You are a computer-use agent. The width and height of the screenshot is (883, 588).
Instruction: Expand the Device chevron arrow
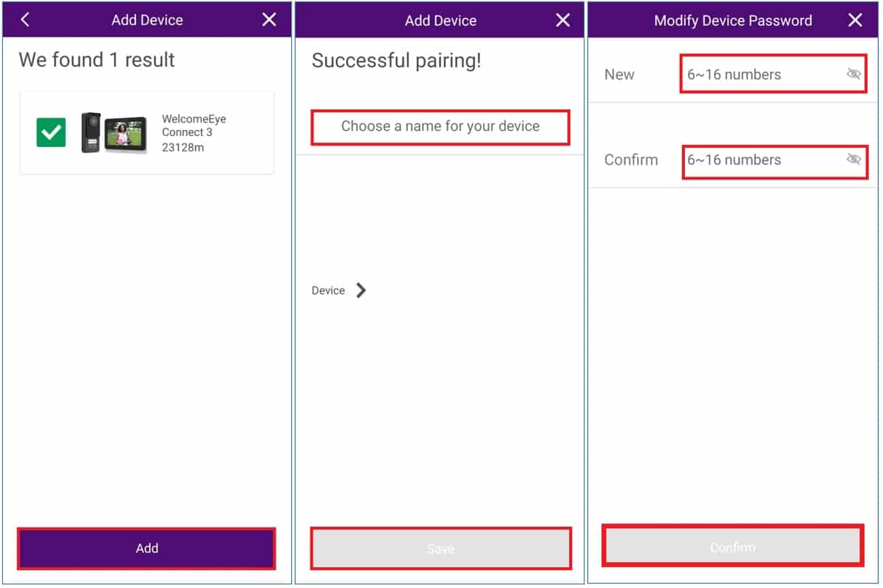[x=361, y=290]
